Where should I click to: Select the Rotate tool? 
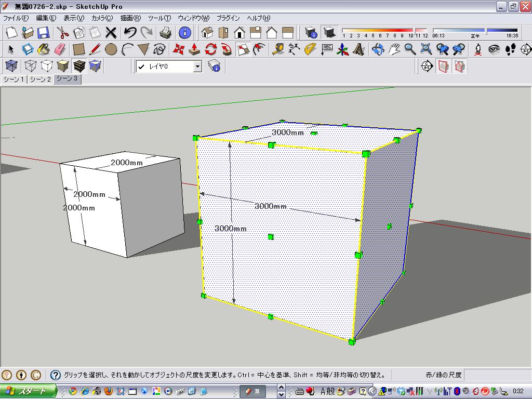coord(210,49)
